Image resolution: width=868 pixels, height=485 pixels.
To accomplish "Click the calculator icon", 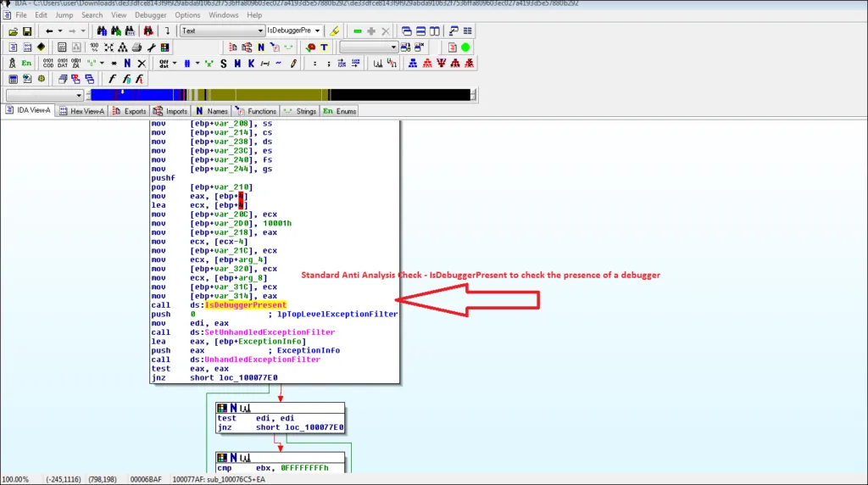I will [13, 79].
